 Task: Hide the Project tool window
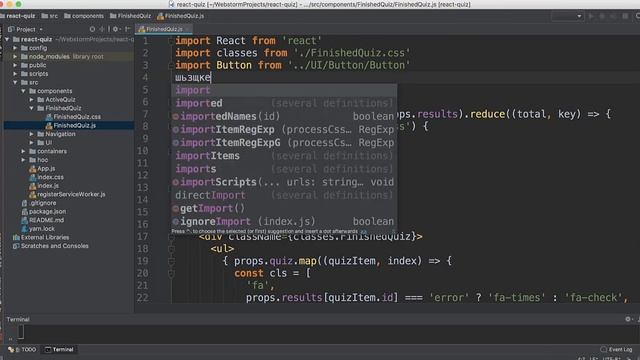[x=127, y=29]
